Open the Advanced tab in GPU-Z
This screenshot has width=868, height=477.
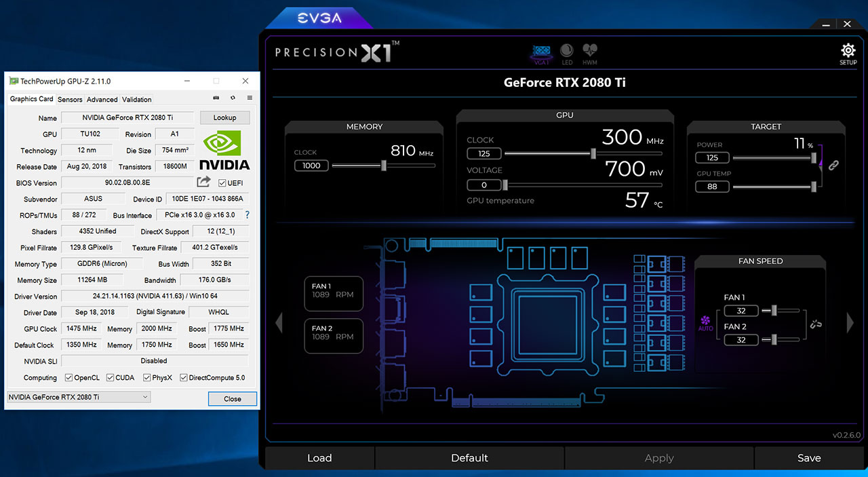(x=102, y=99)
